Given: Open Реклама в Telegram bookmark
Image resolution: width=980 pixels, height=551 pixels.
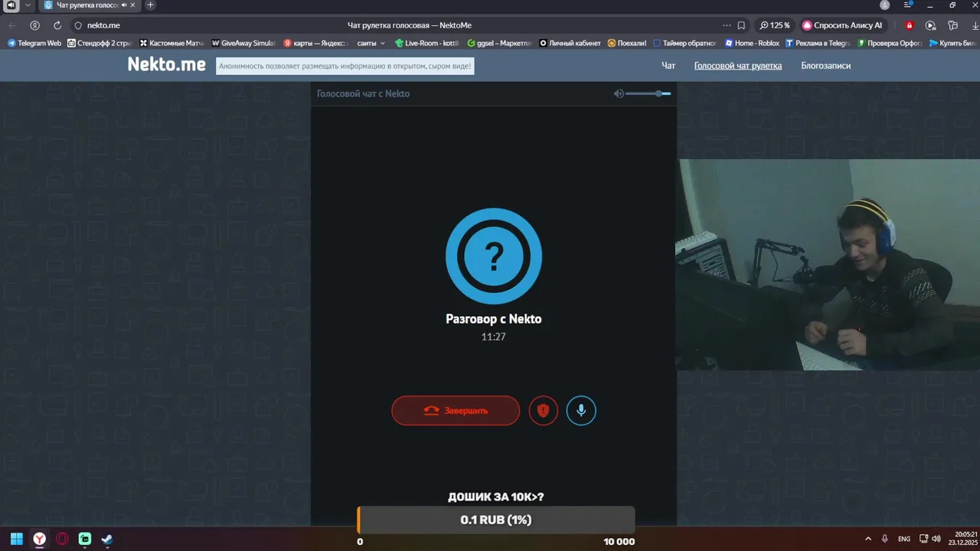Looking at the screenshot, I should coord(818,44).
